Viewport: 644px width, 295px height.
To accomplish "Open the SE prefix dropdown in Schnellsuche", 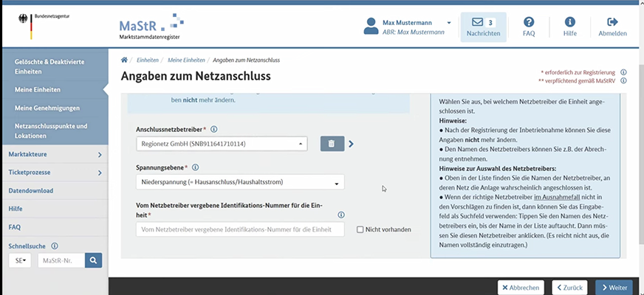I will click(x=20, y=260).
